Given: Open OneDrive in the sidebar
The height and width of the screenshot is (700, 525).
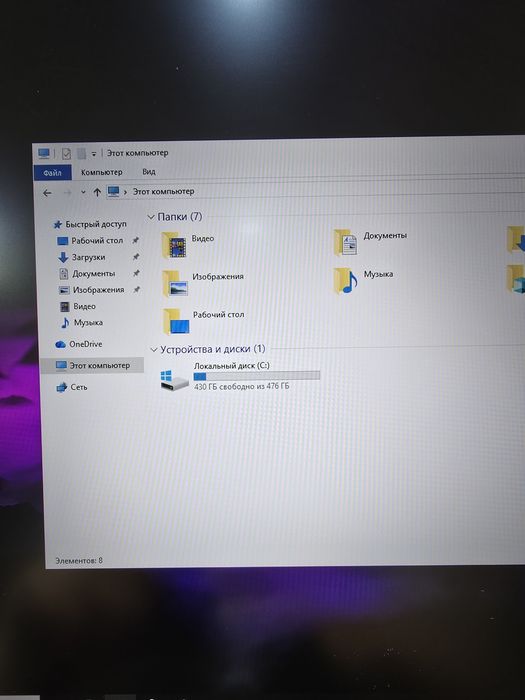Looking at the screenshot, I should coord(85,344).
